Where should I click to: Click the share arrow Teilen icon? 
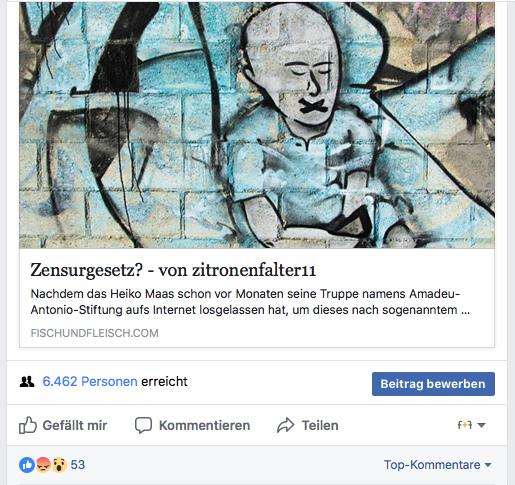click(286, 425)
